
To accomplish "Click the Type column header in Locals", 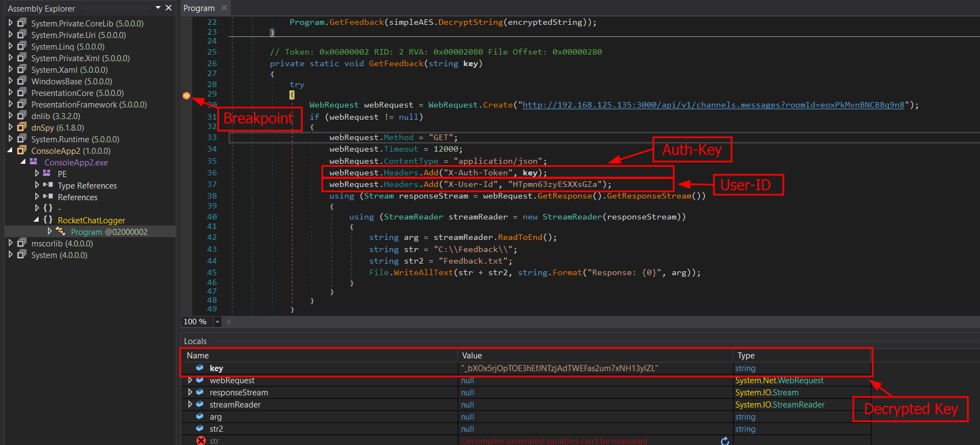I will pos(746,356).
